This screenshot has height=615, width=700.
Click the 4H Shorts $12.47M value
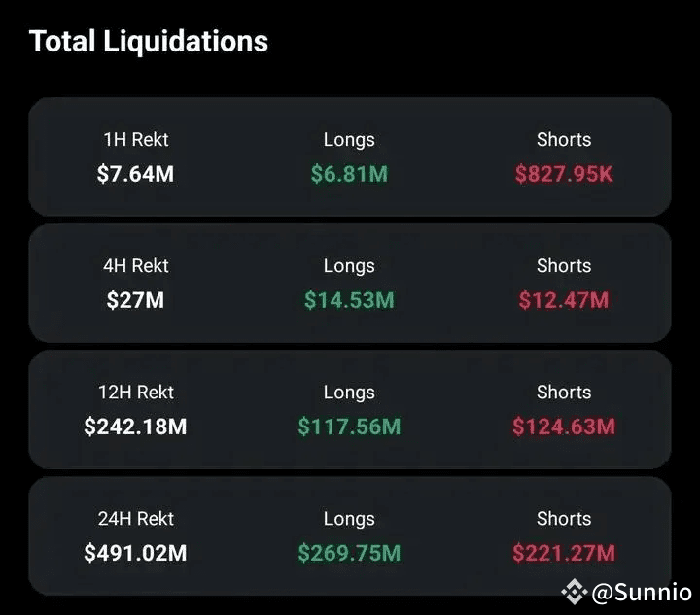click(x=564, y=299)
